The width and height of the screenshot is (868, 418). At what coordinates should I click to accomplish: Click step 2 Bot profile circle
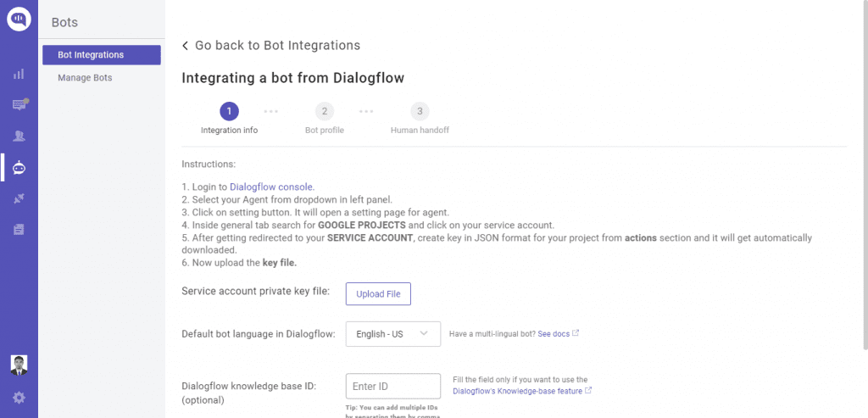325,111
